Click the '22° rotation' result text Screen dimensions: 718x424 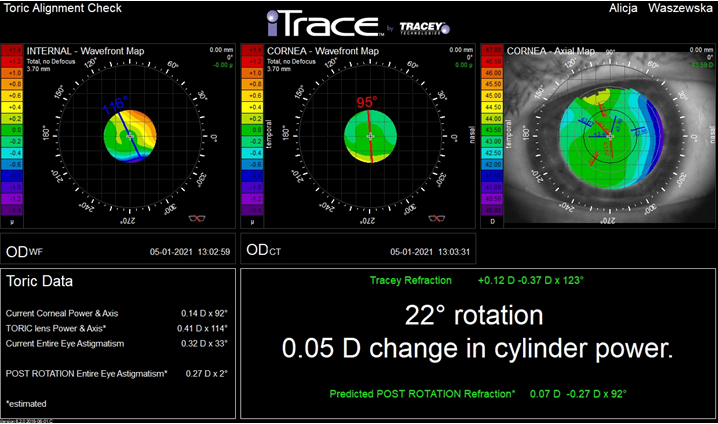[474, 315]
